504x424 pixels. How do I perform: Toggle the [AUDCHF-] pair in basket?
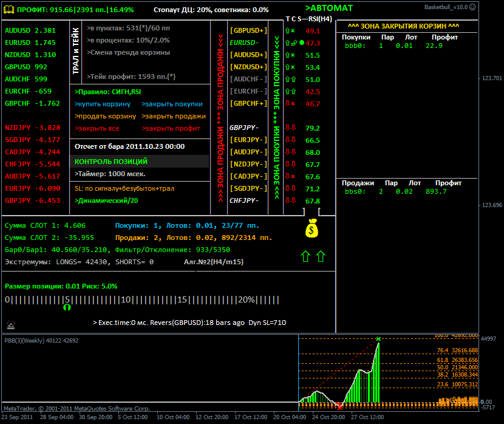(x=248, y=79)
